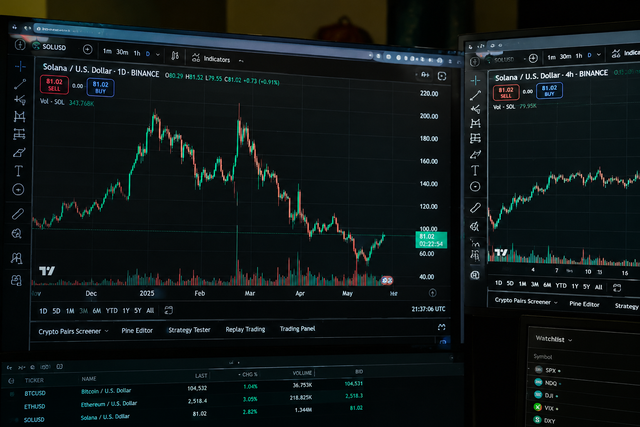Set the left chart range to 1D
Image resolution: width=640 pixels, height=427 pixels.
pos(43,311)
